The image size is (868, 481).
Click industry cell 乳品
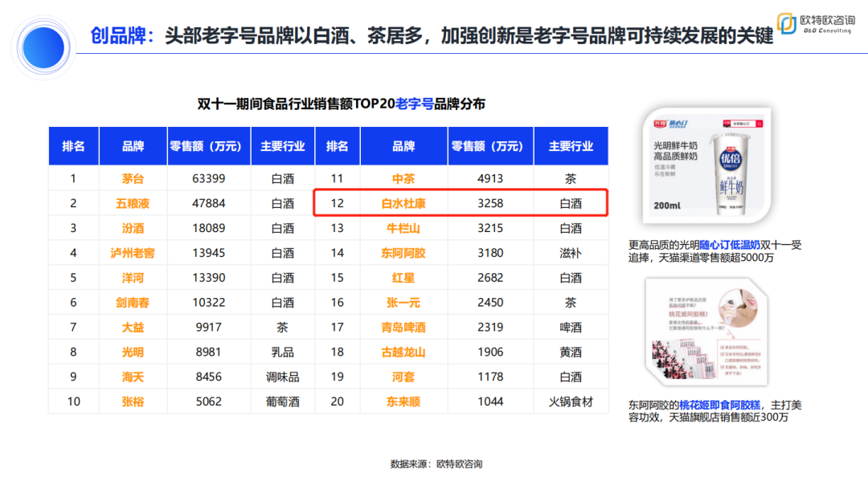283,353
